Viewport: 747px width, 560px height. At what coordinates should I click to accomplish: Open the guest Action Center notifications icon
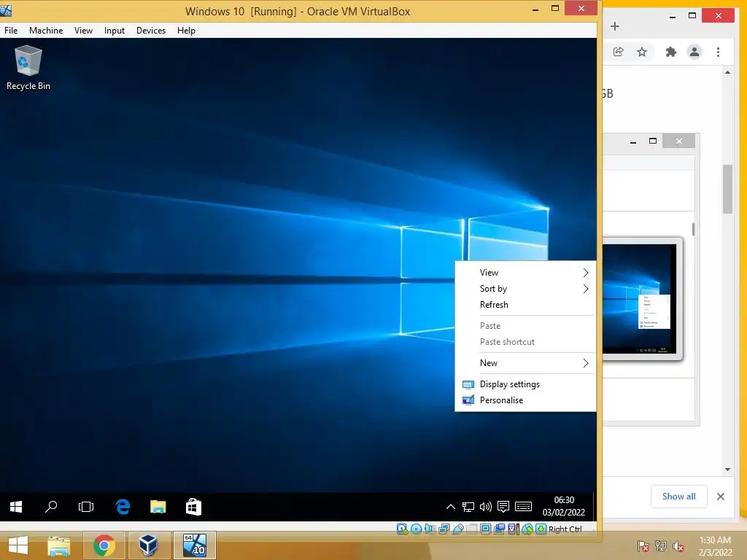503,507
